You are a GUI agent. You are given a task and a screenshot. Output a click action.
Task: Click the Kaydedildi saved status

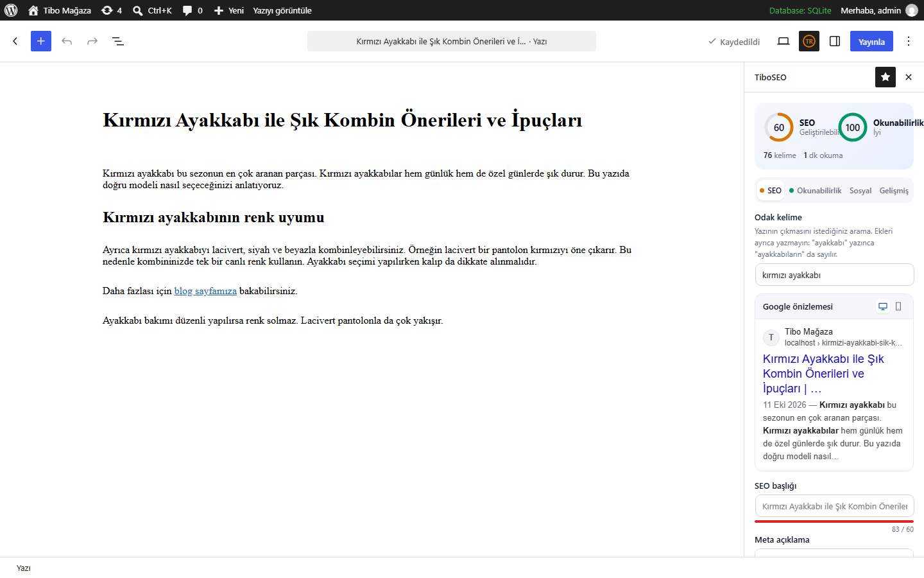[x=734, y=42]
